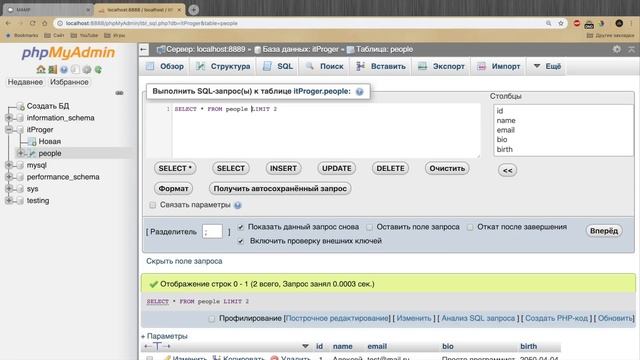The image size is (640, 360).
Task: Click the Разделитель delimiter input field
Action: click(212, 231)
